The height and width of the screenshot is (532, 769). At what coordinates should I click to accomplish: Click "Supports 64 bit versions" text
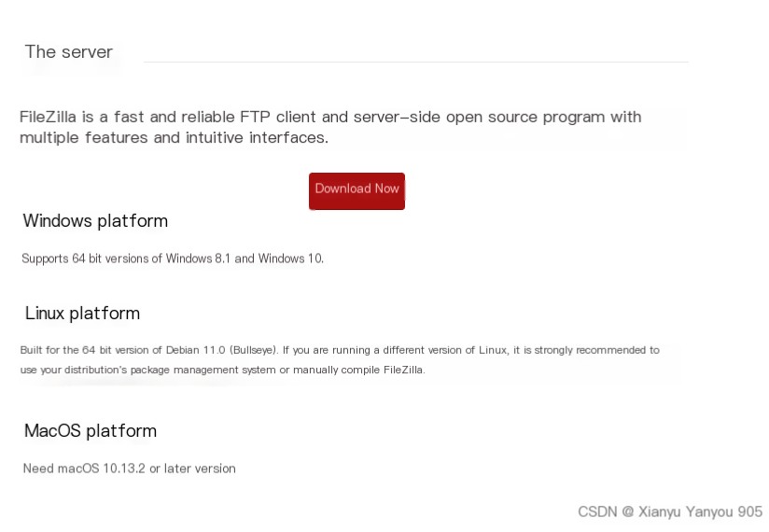click(x=86, y=259)
